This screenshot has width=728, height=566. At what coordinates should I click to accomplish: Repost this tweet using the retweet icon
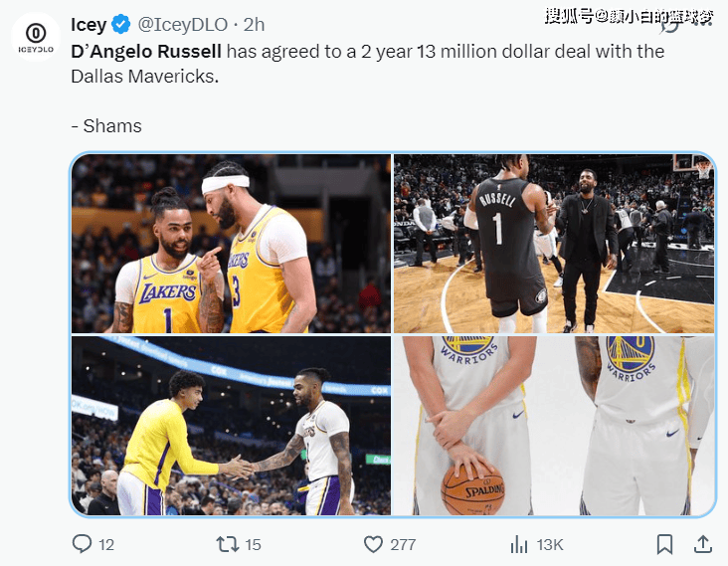click(228, 544)
